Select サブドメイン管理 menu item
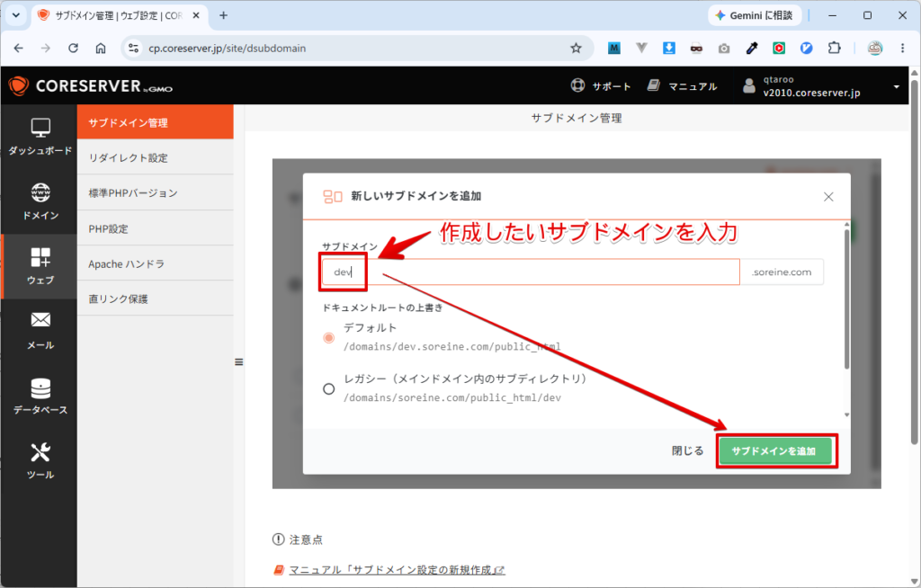This screenshot has width=921, height=588. click(155, 122)
